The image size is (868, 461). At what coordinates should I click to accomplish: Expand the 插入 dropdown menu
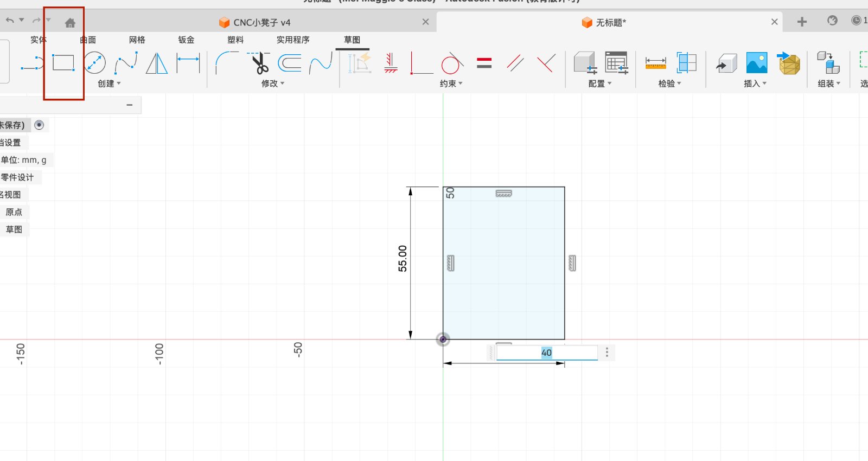click(755, 84)
